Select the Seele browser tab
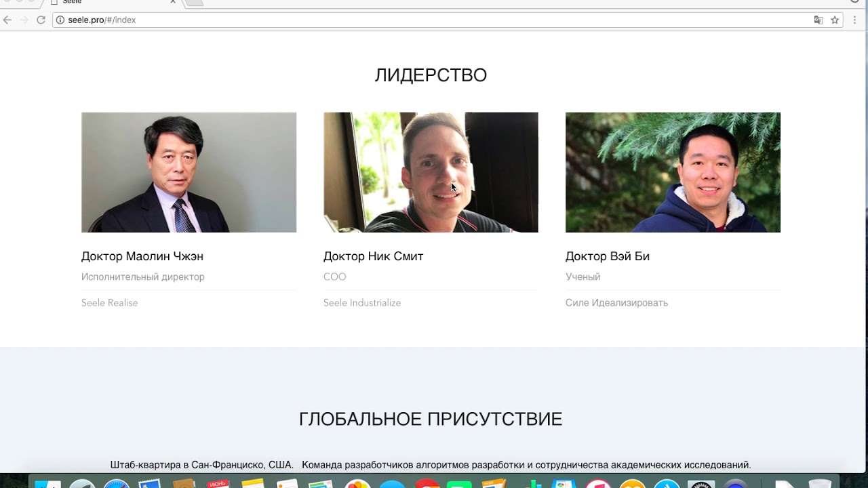Screen dimensions: 868x488 coord(112,3)
